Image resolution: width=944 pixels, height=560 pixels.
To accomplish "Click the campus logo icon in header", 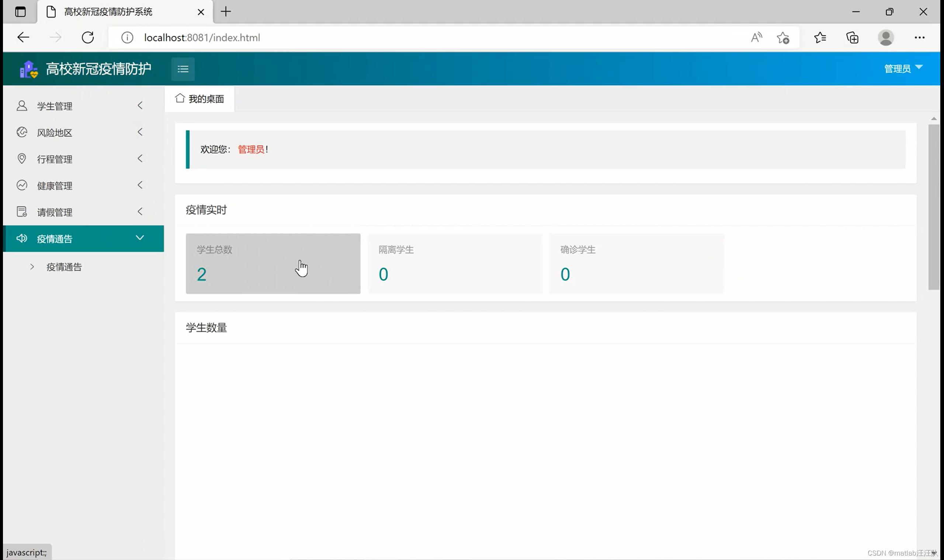I will coord(29,69).
